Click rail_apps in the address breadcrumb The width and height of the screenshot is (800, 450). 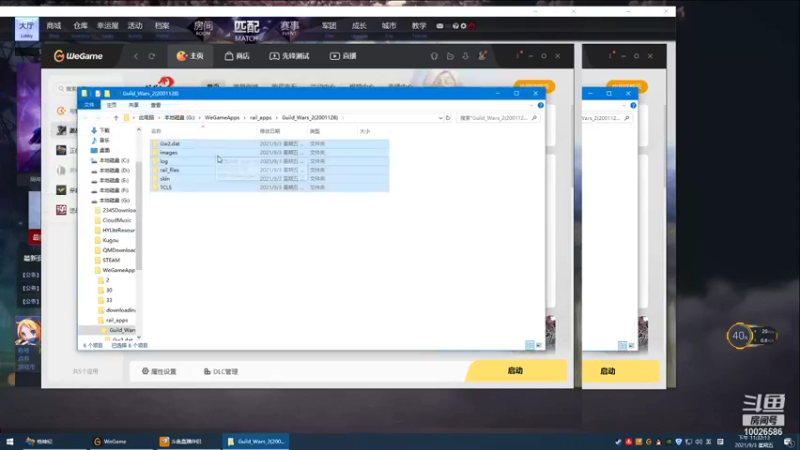[x=261, y=118]
